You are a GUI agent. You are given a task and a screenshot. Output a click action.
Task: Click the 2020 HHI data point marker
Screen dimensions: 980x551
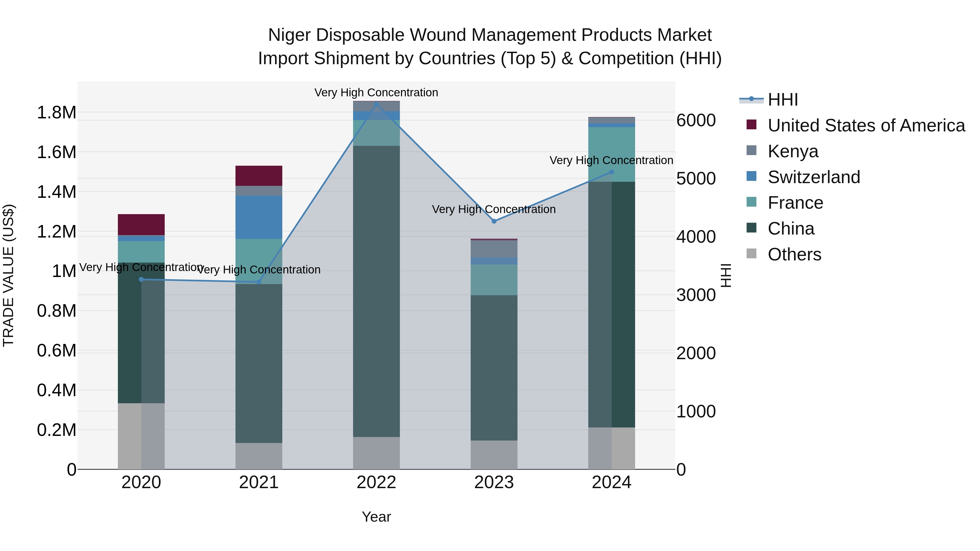click(141, 279)
